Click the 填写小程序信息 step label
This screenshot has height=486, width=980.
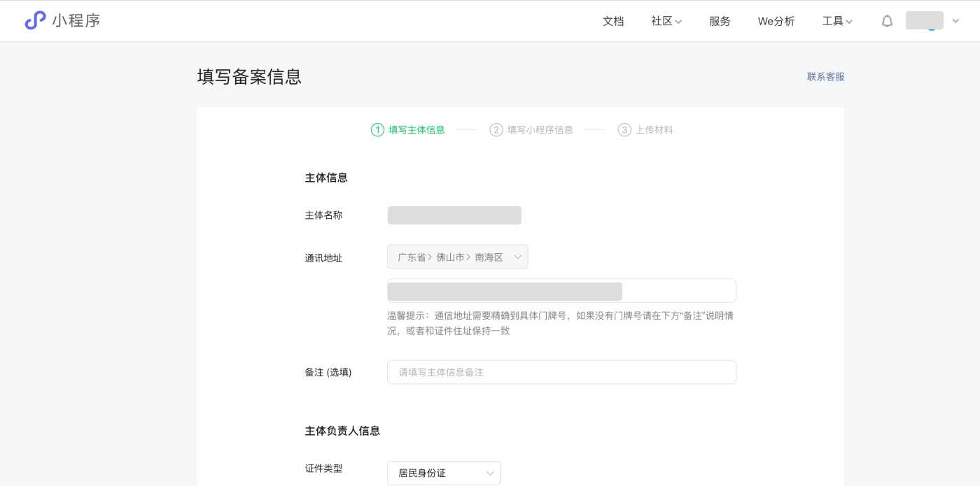[540, 130]
